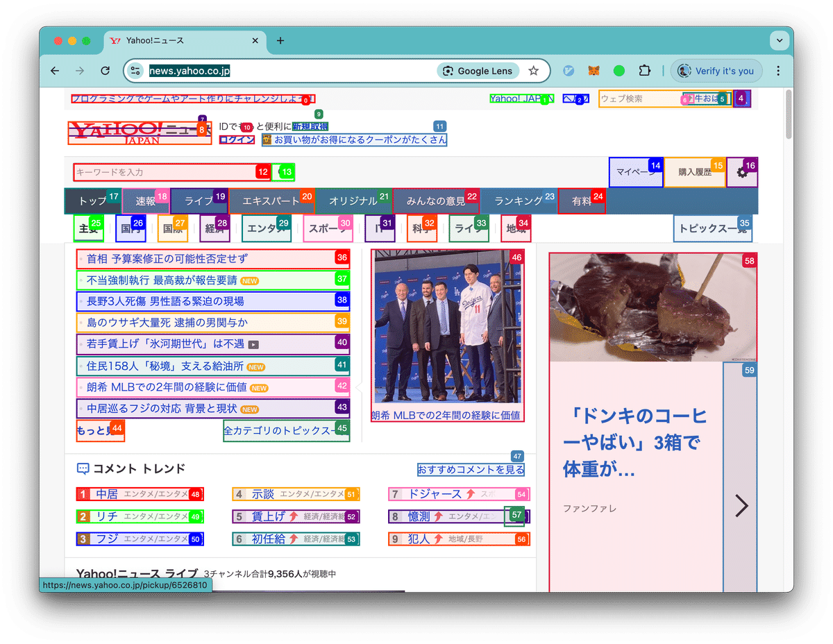This screenshot has height=644, width=833.
Task: Bookmark this page with the star icon
Action: click(x=534, y=71)
